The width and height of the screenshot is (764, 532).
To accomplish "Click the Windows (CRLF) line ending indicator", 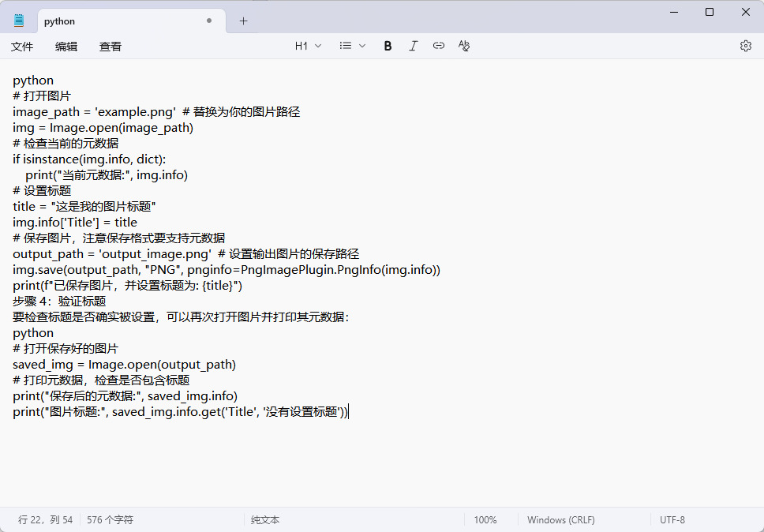I will coord(561,520).
